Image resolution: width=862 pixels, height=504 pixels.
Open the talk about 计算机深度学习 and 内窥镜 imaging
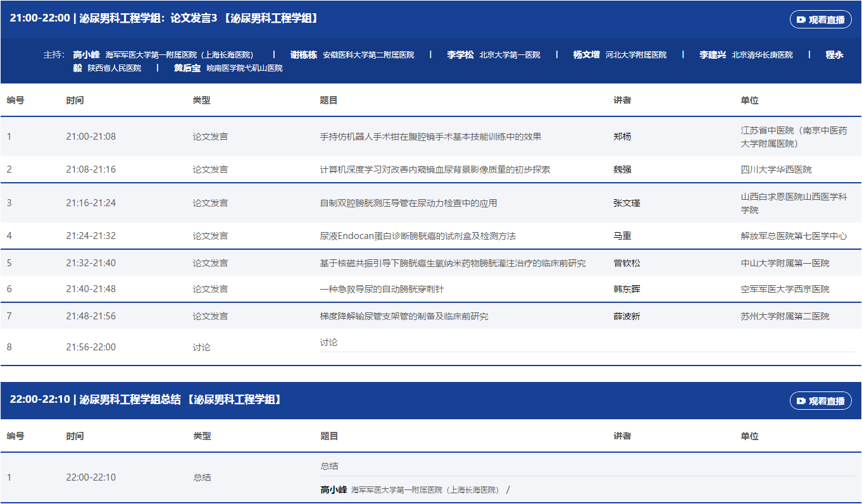coord(435,169)
